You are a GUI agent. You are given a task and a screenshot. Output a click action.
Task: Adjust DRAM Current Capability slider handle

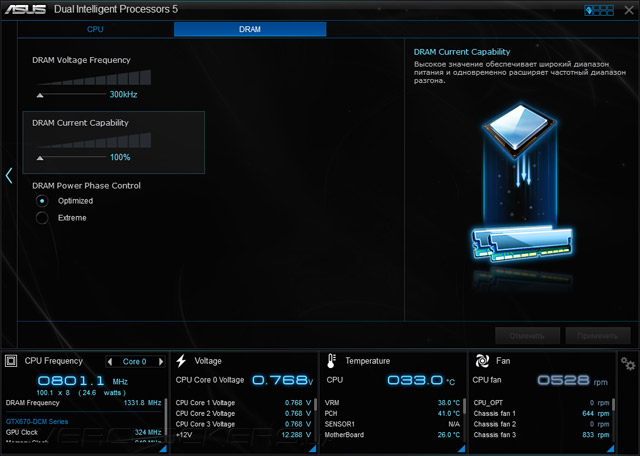tap(40, 158)
